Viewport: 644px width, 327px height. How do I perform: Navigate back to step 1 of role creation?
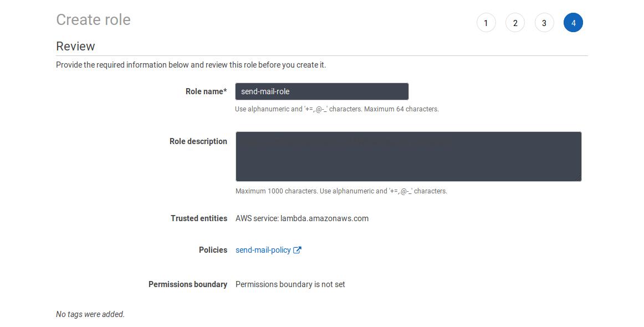tap(486, 22)
